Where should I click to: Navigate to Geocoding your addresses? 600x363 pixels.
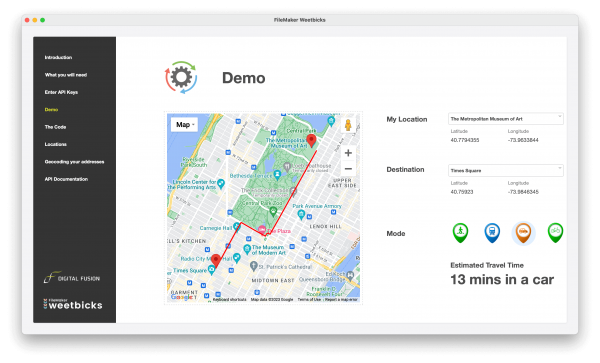click(x=74, y=162)
